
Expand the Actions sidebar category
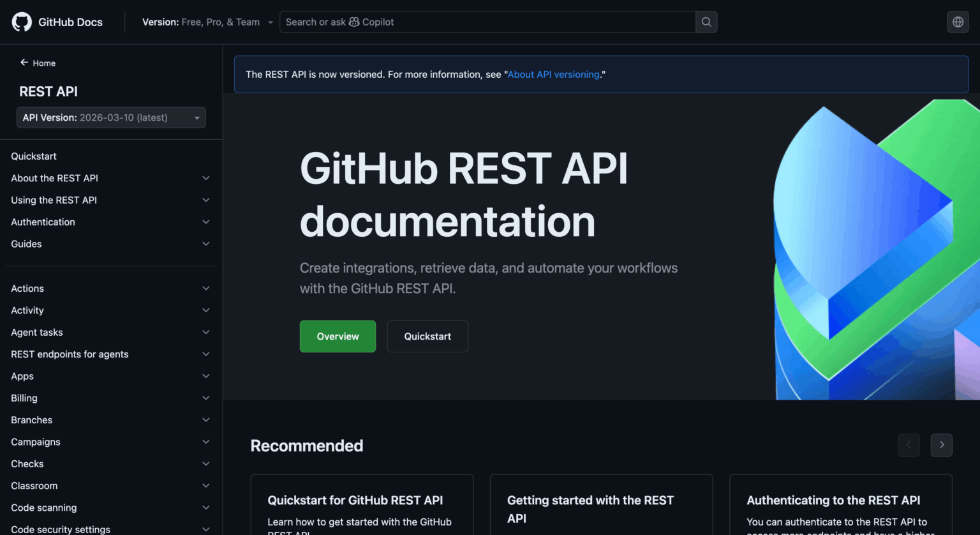111,289
